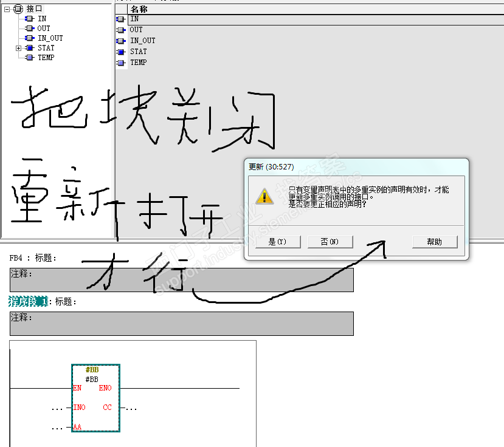Select STAT cell in the name table
Viewport: 504px width, 447px height.
tap(139, 52)
